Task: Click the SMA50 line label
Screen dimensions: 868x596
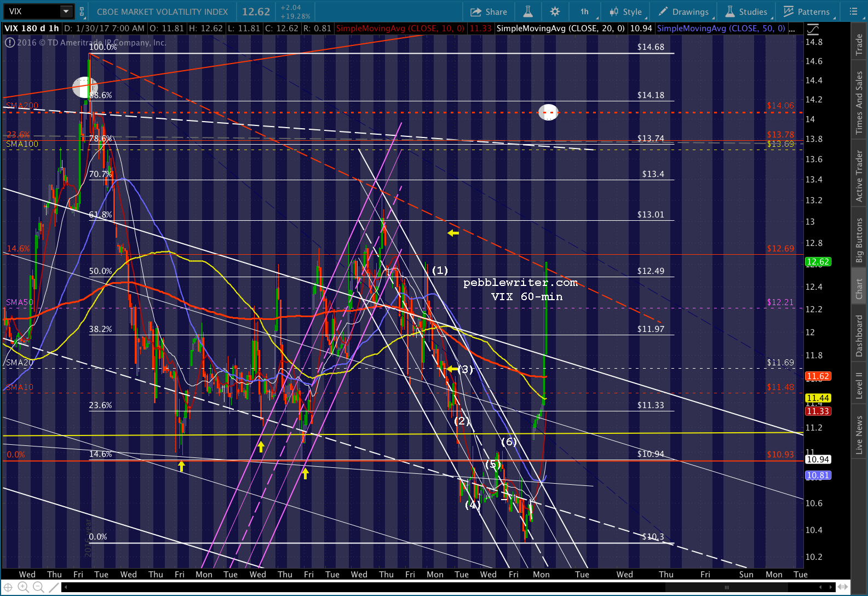Action: [x=20, y=302]
